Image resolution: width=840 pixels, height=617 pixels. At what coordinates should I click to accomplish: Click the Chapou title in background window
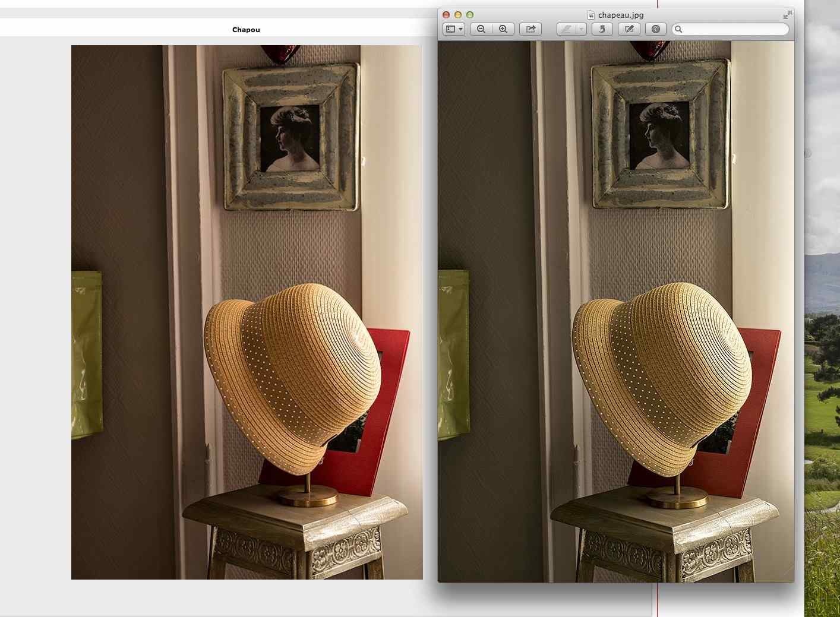[246, 30]
